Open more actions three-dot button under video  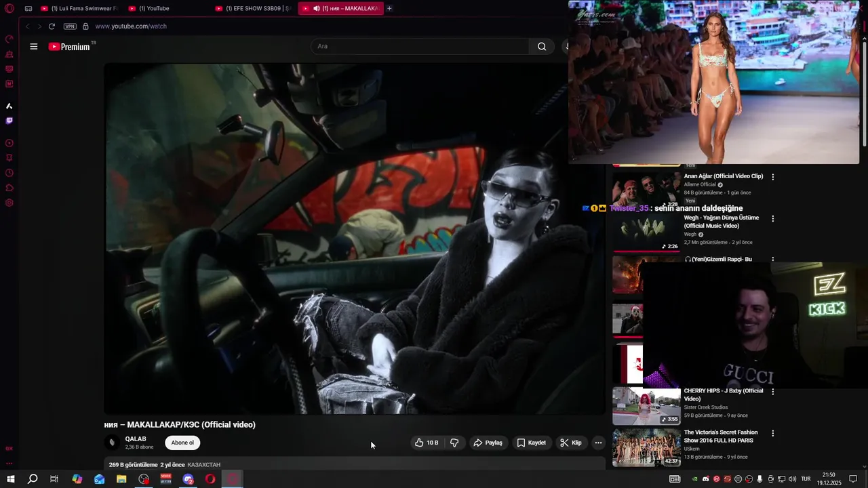598,443
